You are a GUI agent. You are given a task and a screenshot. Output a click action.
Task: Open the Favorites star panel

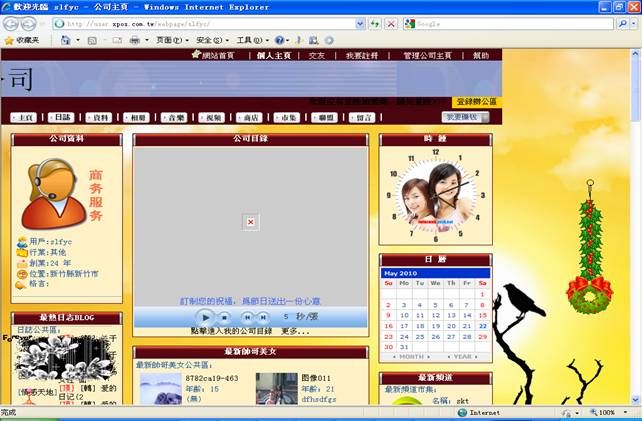point(21,40)
